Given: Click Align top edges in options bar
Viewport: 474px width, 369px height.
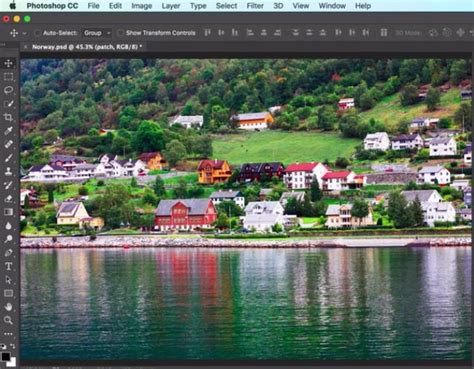Looking at the screenshot, I should point(207,33).
